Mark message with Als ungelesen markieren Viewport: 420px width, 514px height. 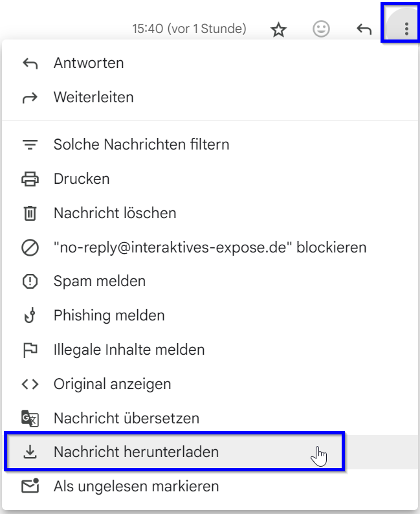point(136,486)
